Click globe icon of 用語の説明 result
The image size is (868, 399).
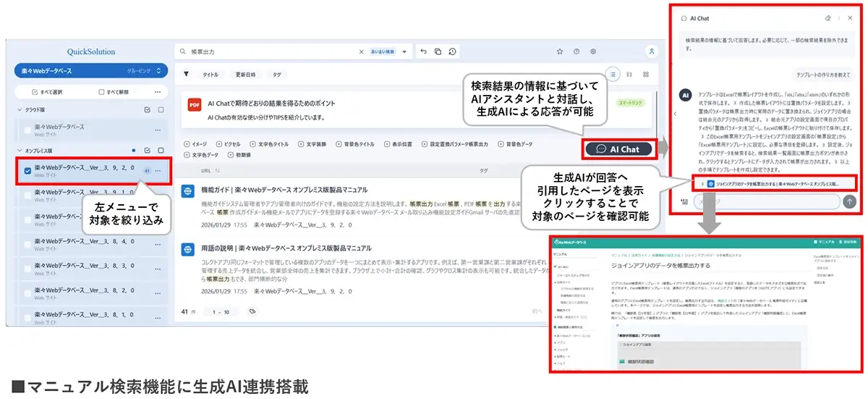(188, 249)
